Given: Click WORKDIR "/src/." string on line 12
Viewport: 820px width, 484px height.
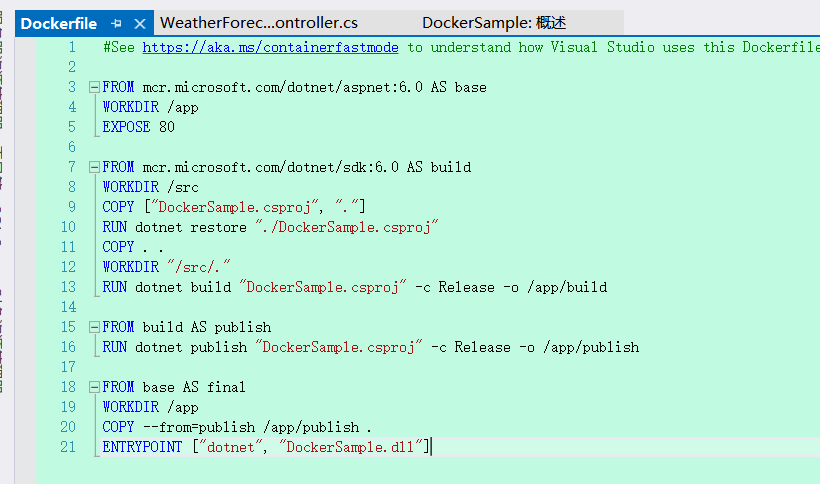Looking at the screenshot, I should click(x=199, y=267).
